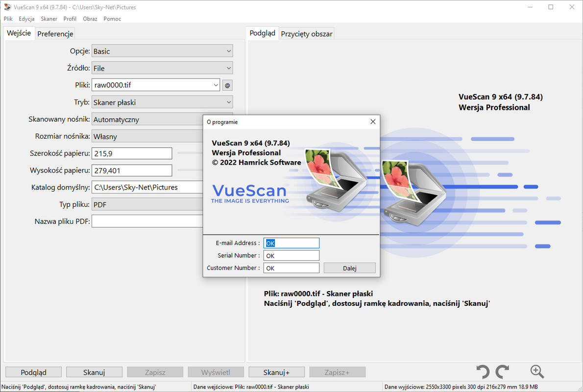This screenshot has width=583, height=392.
Task: Rotate image right with the clockwise arrow
Action: (x=502, y=371)
